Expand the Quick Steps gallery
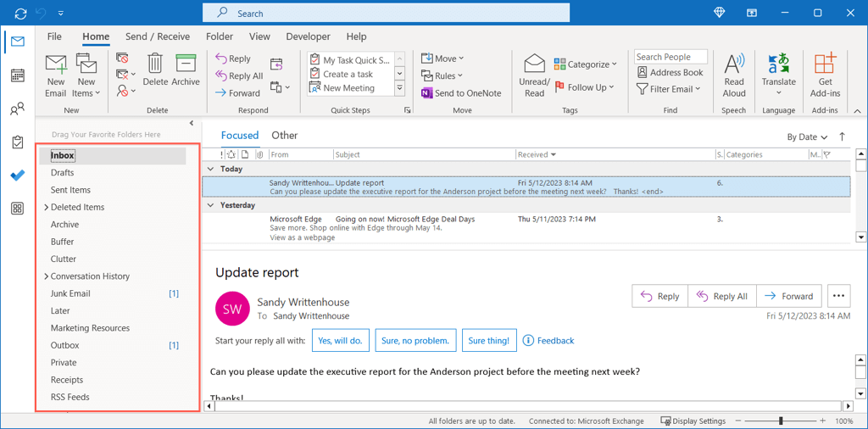 tap(400, 88)
